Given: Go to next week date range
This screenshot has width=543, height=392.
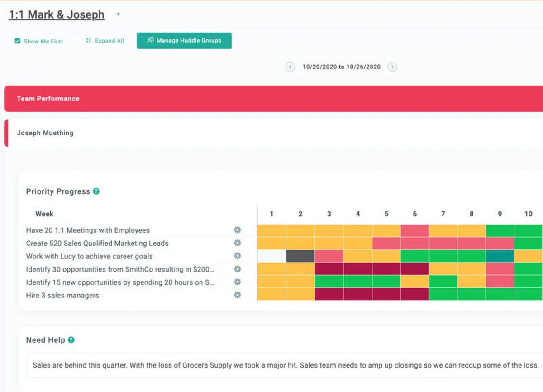Looking at the screenshot, I should click(x=392, y=67).
